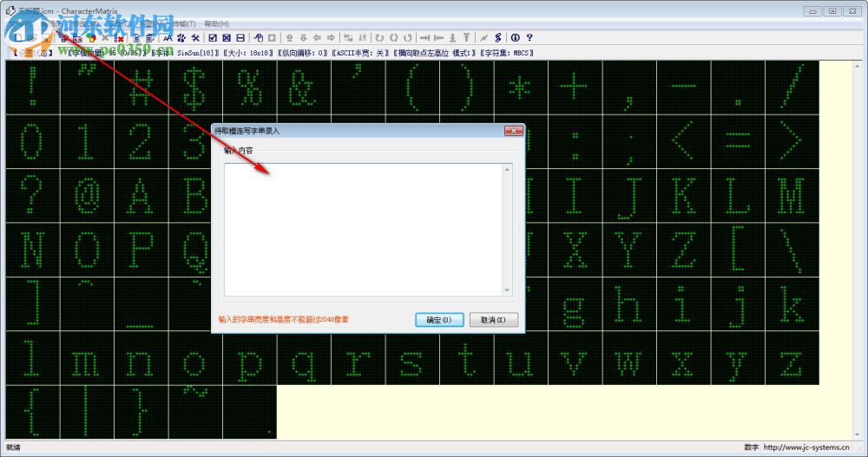This screenshot has width=868, height=457.
Task: Click the http://www.jc-systems.cn status bar link
Action: pyautogui.click(x=806, y=447)
